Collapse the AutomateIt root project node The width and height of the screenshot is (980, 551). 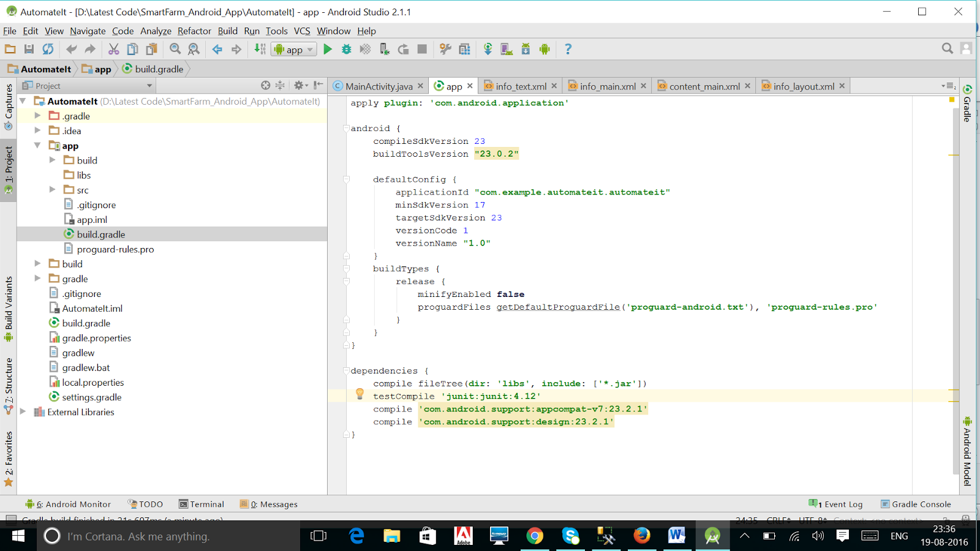23,100
